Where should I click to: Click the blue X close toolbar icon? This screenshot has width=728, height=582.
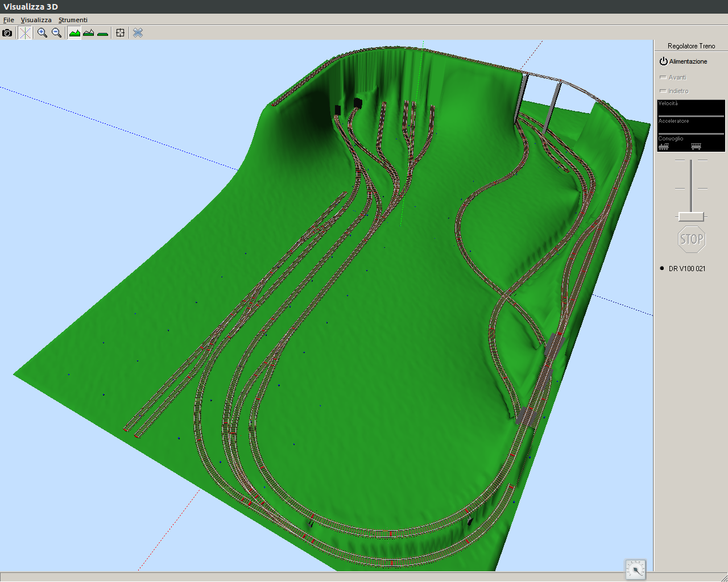138,33
